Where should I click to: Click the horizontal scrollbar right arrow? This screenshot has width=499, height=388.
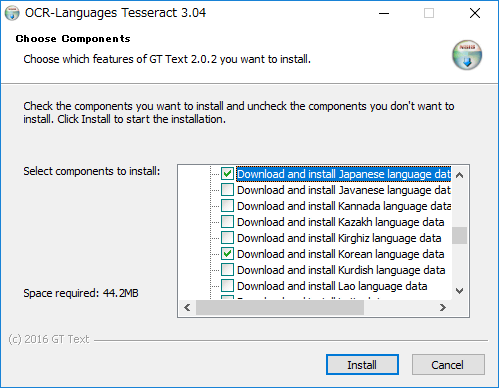[443, 307]
